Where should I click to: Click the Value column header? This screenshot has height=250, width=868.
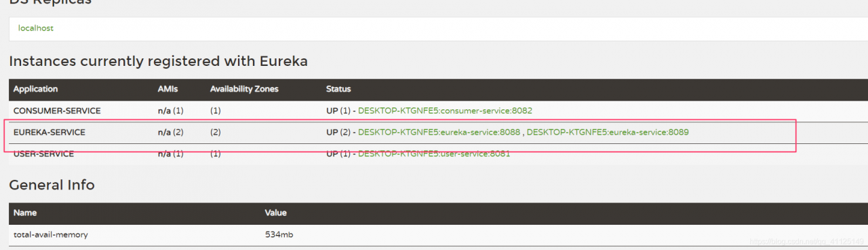pos(276,213)
